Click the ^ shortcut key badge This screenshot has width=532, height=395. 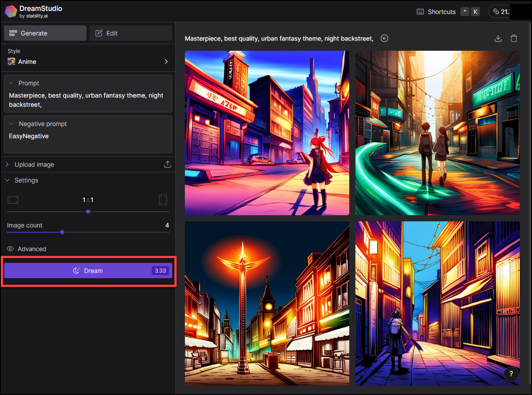click(x=465, y=12)
